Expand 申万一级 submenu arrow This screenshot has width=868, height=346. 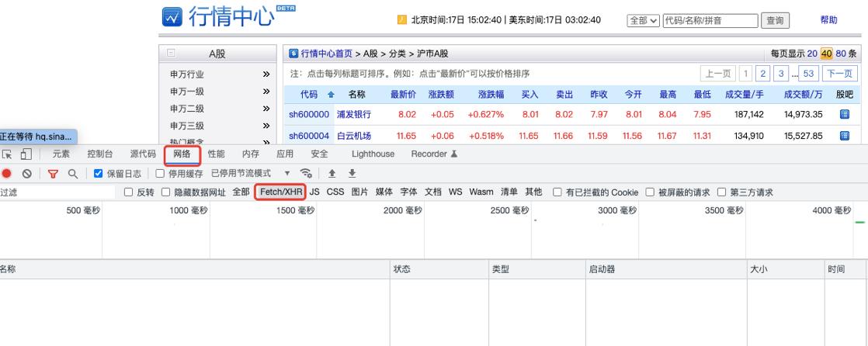point(266,92)
